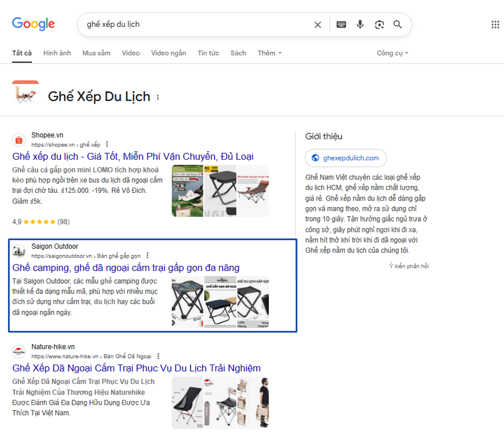Click the Saigon Outdoor site name

click(x=55, y=246)
